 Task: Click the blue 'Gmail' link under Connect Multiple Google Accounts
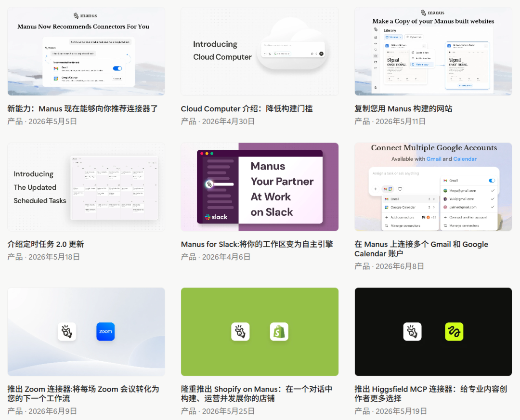tap(434, 159)
